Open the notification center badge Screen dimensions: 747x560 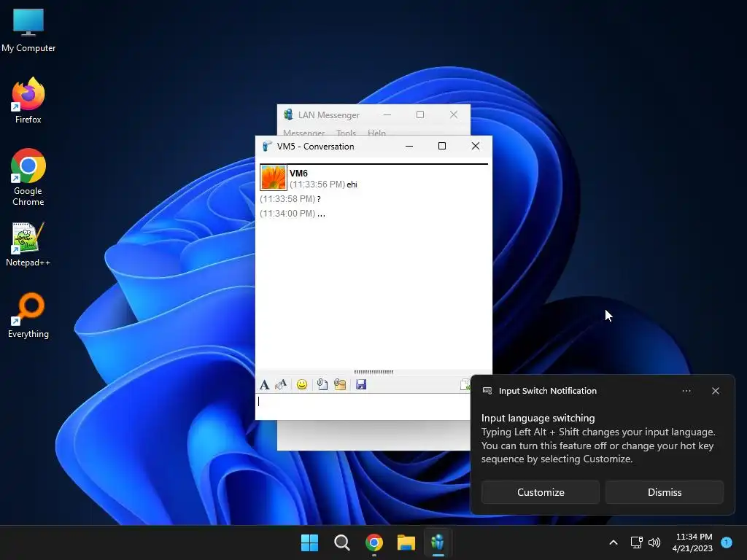727,542
